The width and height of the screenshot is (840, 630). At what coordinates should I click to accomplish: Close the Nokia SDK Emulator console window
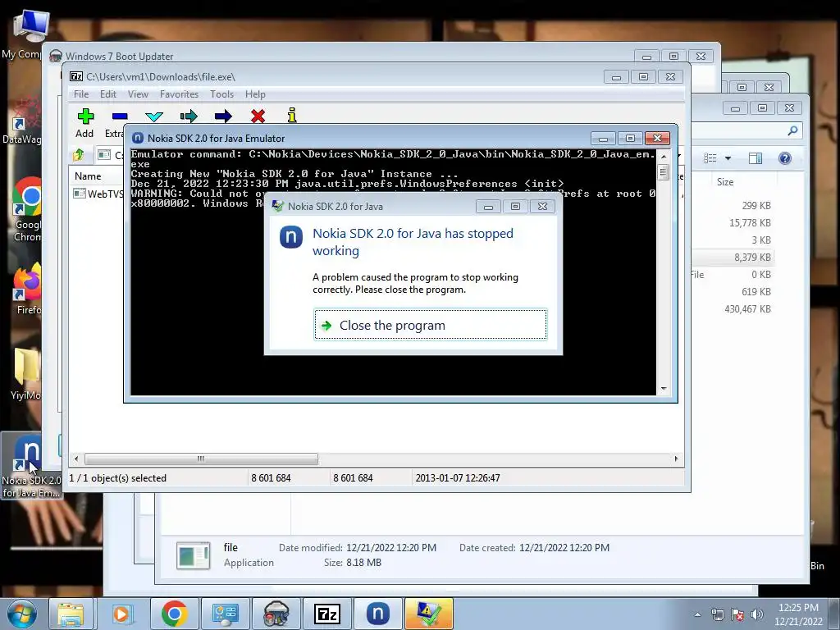click(x=657, y=138)
